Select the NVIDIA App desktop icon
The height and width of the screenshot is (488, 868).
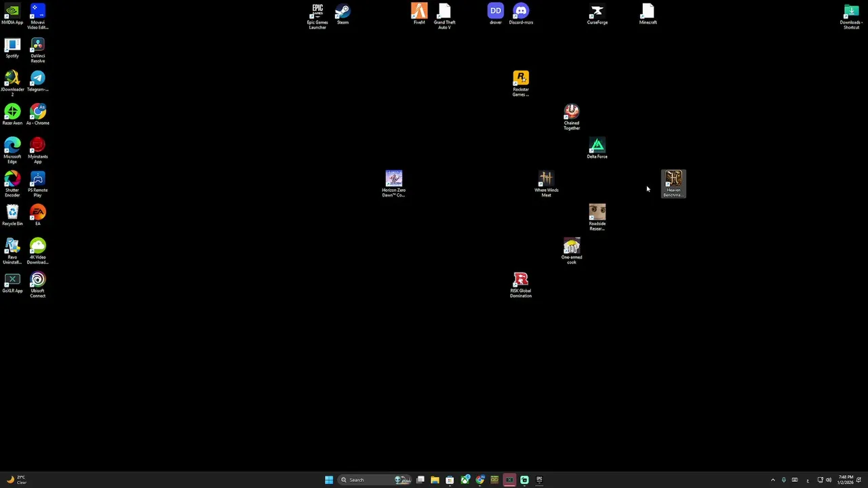[x=12, y=15]
